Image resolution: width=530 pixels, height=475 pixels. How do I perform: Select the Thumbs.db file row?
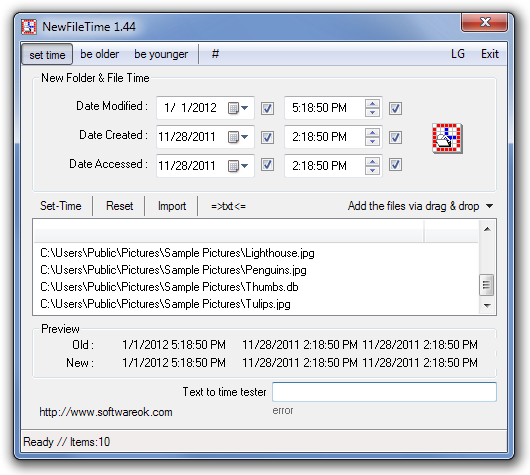(x=256, y=287)
